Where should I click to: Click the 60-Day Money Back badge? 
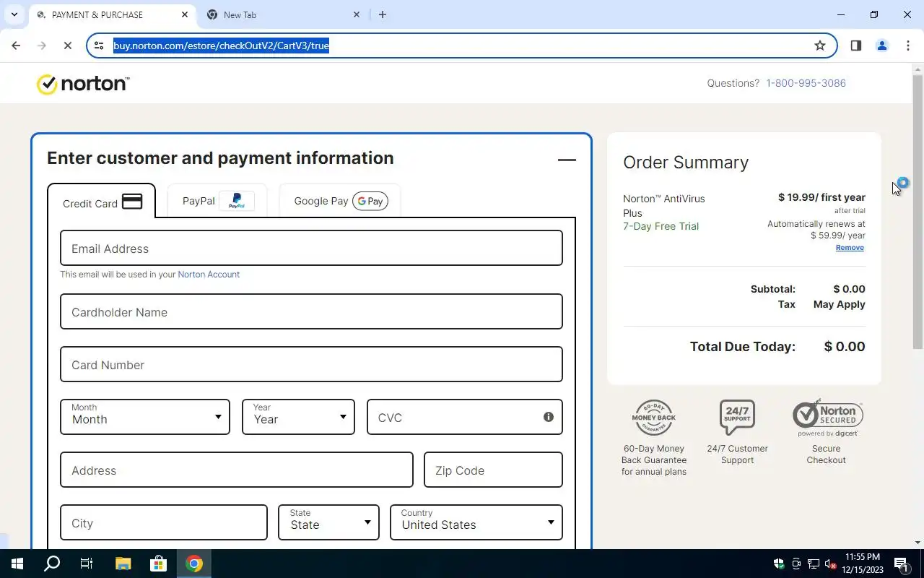click(x=654, y=418)
